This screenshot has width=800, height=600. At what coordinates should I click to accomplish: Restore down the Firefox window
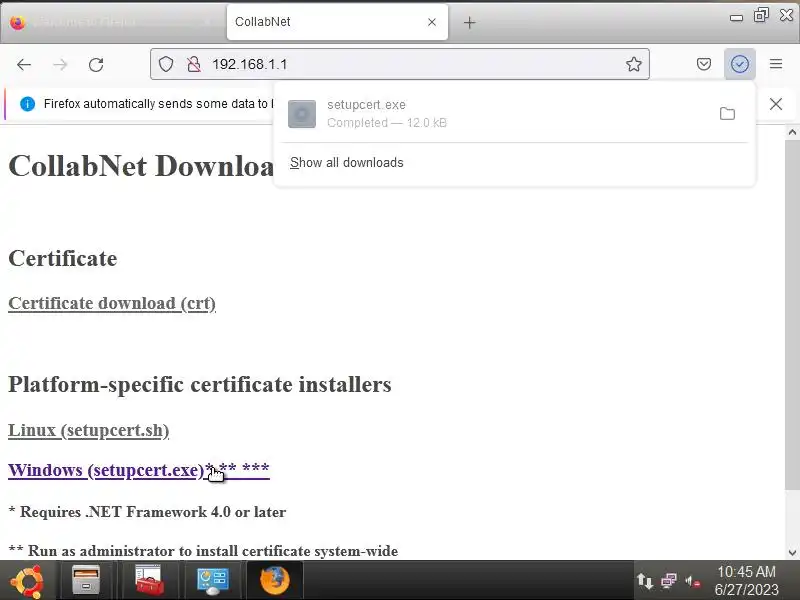(x=761, y=15)
